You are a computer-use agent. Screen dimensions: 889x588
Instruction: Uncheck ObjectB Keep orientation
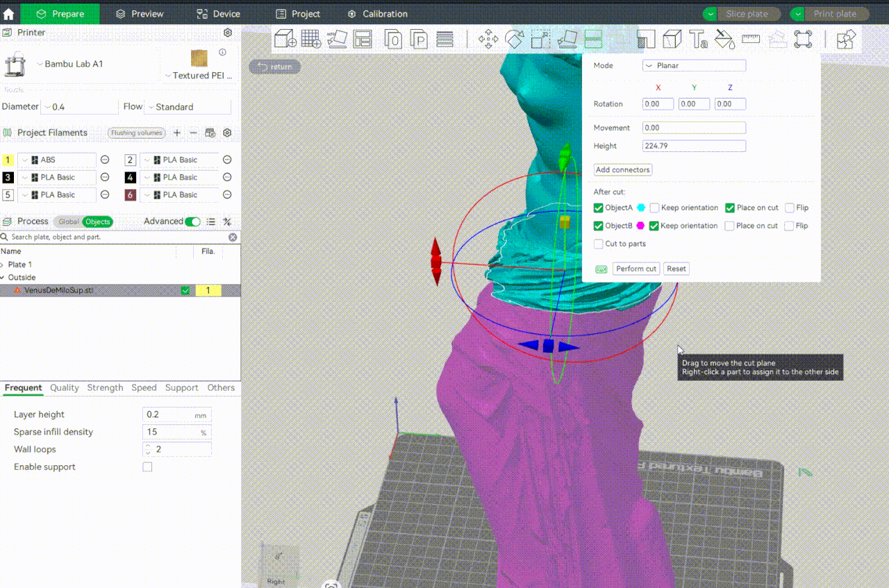pos(654,226)
